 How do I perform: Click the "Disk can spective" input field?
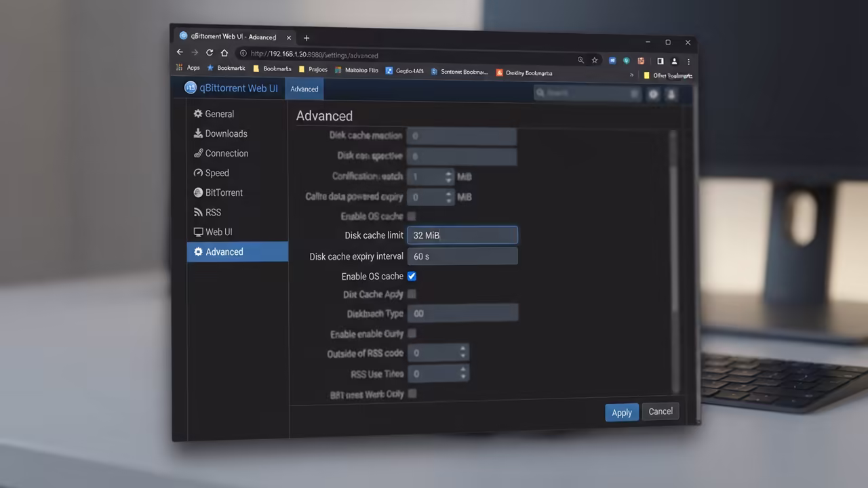(462, 157)
